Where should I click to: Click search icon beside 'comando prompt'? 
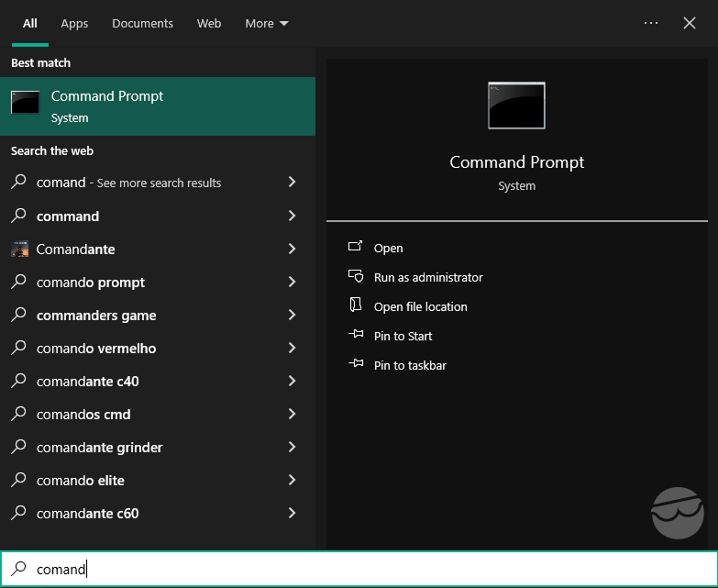tap(18, 282)
